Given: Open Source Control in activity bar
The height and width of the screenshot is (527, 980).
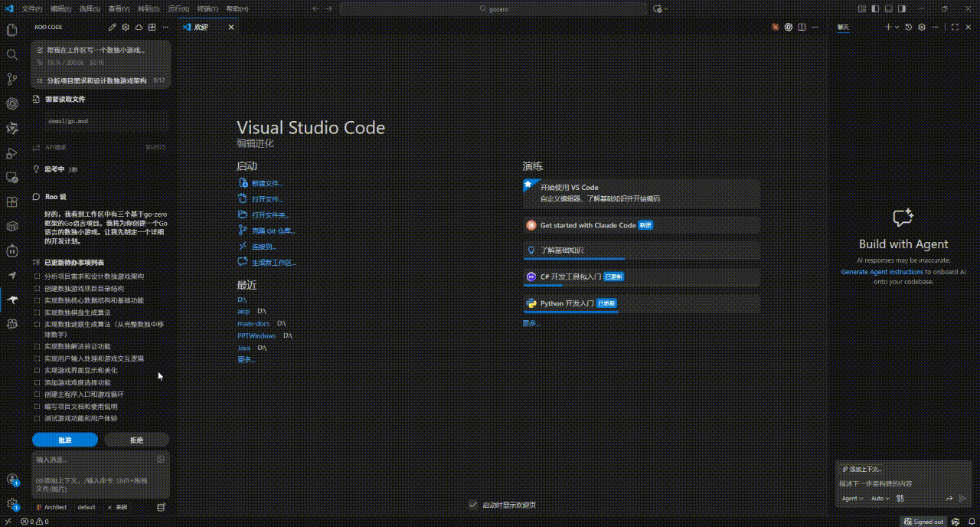Looking at the screenshot, I should click(11, 79).
